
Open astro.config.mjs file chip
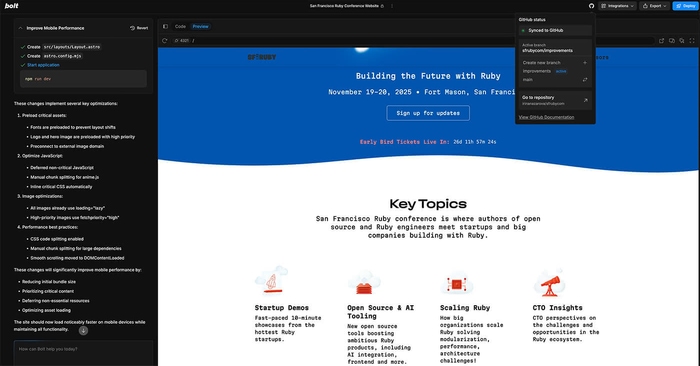62,56
